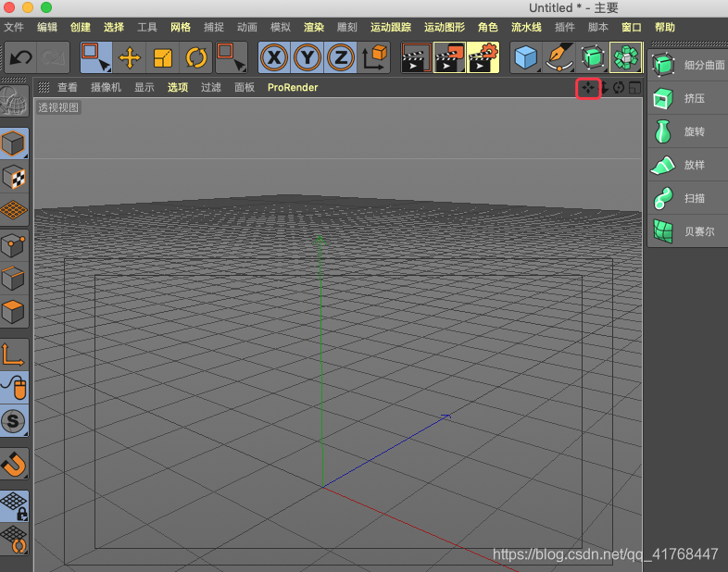The image size is (728, 572).
Task: Open the recently used tools icon
Action: coord(232,57)
